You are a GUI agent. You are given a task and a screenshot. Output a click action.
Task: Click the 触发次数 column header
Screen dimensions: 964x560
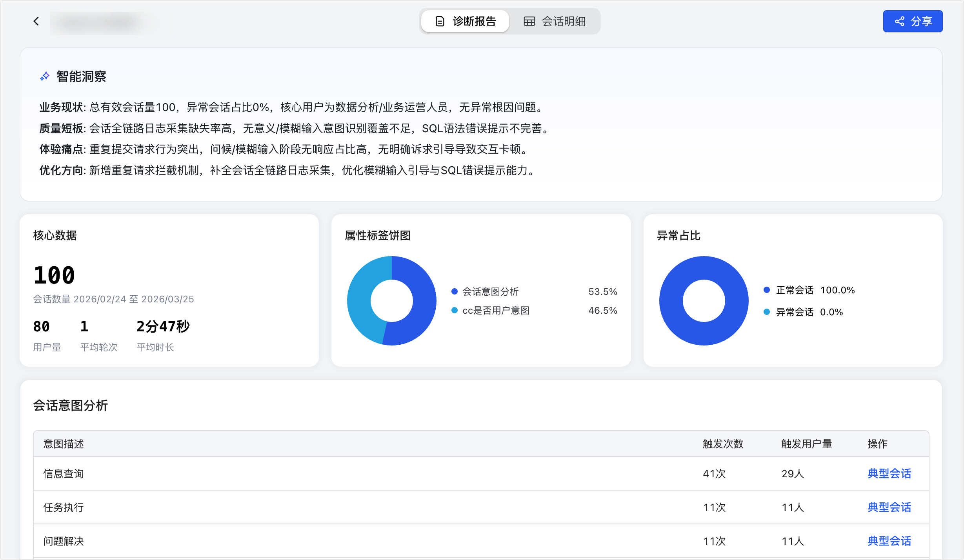[x=723, y=444]
